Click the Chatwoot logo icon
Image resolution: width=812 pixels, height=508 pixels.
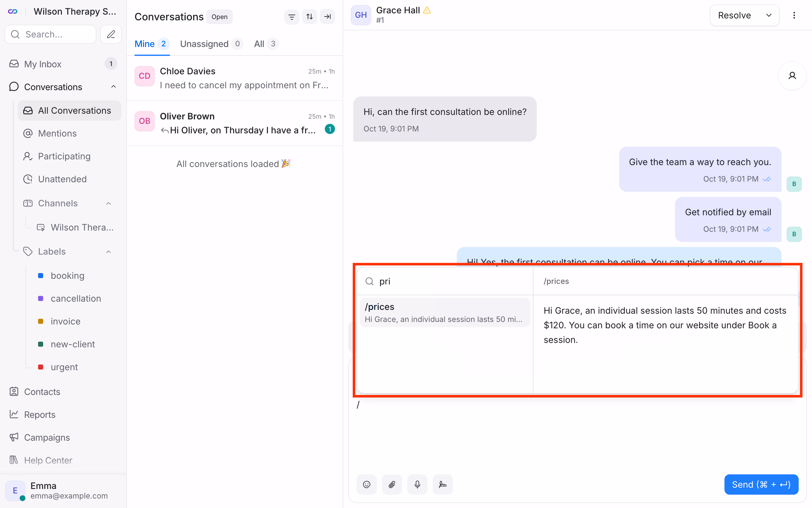tap(13, 11)
